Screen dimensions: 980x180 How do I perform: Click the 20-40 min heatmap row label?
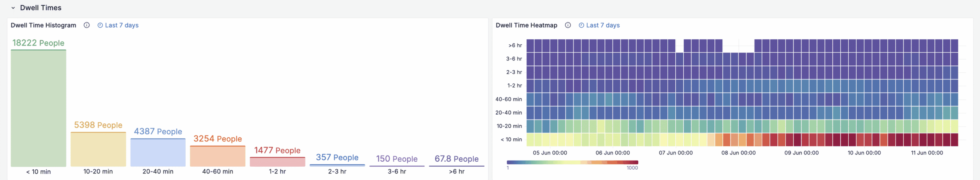pyautogui.click(x=508, y=113)
